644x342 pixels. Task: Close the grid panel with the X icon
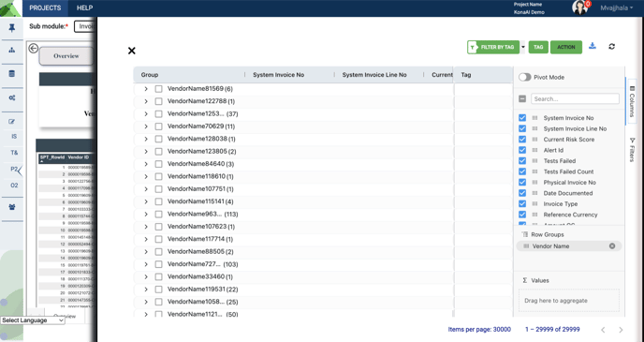point(131,51)
